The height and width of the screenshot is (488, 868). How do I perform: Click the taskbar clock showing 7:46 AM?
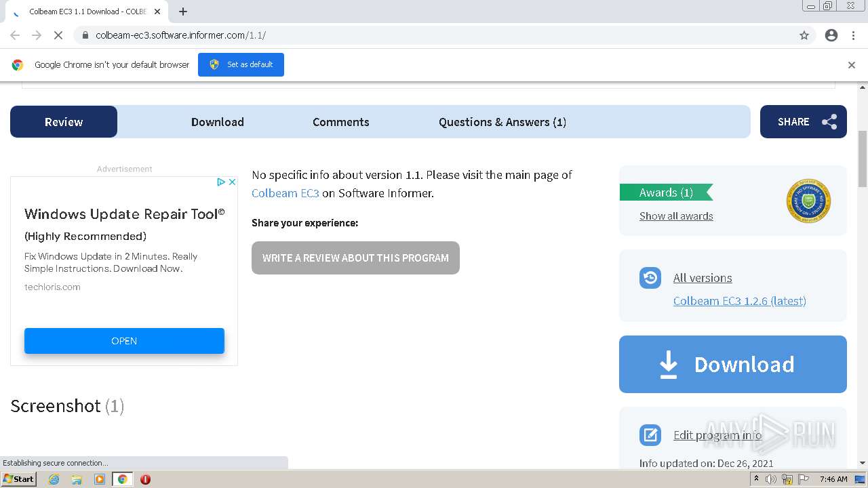tap(833, 479)
